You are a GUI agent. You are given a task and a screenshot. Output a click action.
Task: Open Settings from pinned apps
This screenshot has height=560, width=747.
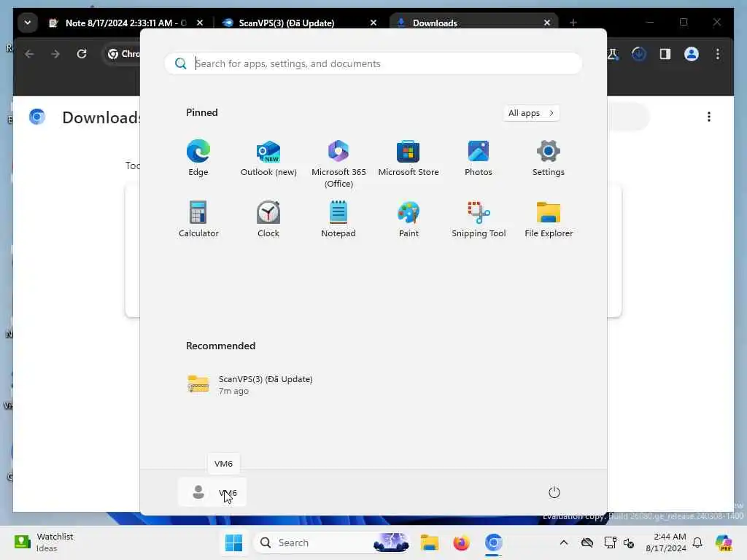click(549, 158)
